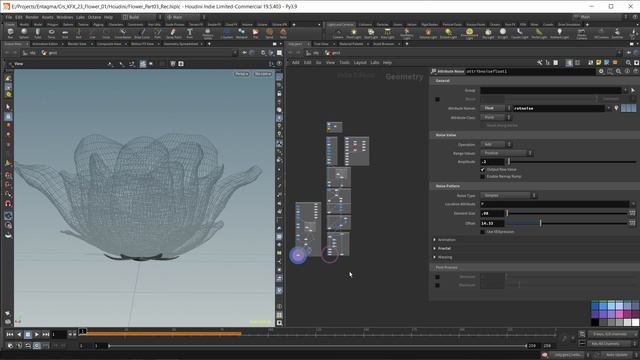Image resolution: width=640 pixels, height=360 pixels.
Task: Jump to first frame button
Action: click(10, 334)
